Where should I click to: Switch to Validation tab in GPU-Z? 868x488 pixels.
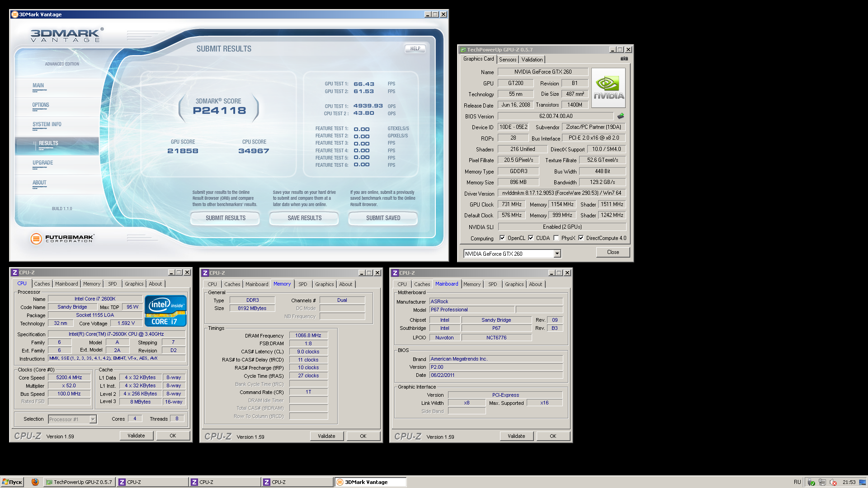[x=532, y=60]
